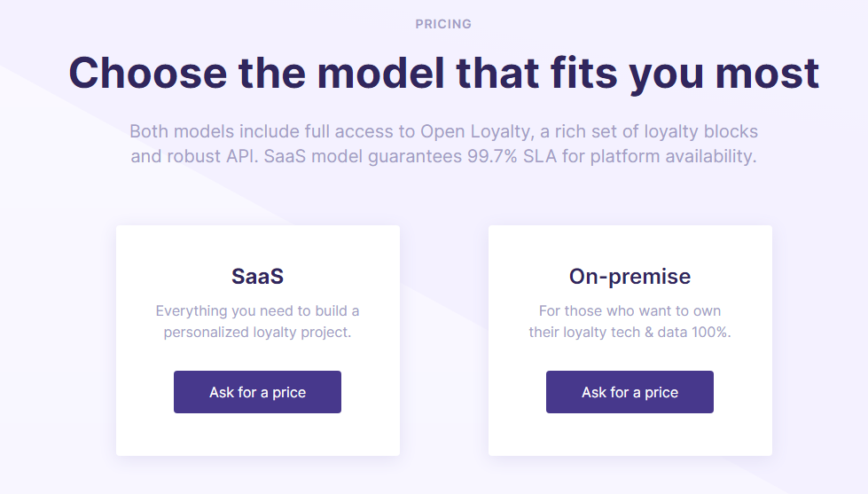This screenshot has height=494, width=868.
Task: Click Ask for a price under SaaS
Action: [x=257, y=392]
